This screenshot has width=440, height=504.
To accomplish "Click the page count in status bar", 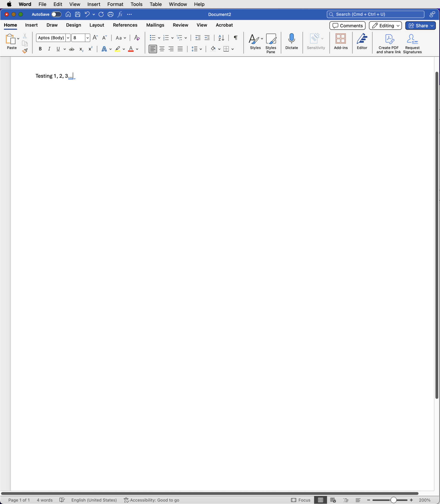I will tap(19, 500).
